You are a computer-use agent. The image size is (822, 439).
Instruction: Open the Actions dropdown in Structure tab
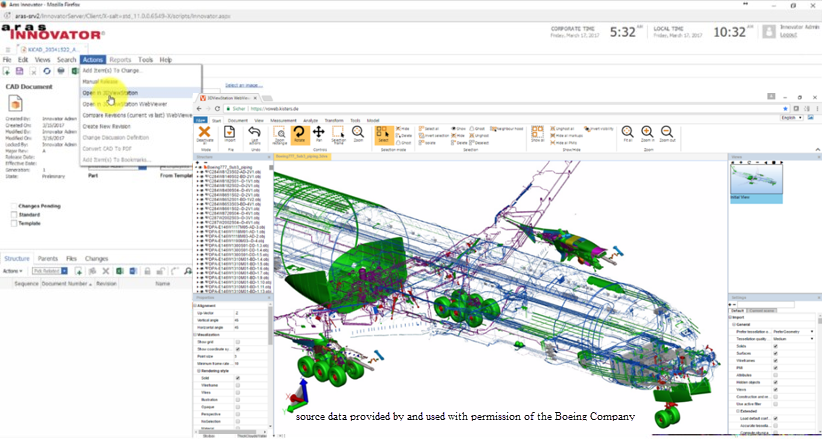point(13,271)
